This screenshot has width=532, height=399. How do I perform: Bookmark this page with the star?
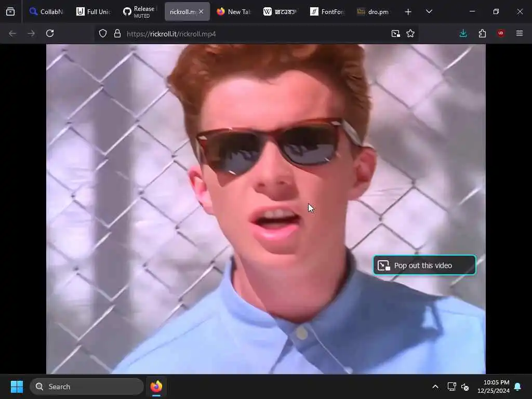pyautogui.click(x=410, y=34)
